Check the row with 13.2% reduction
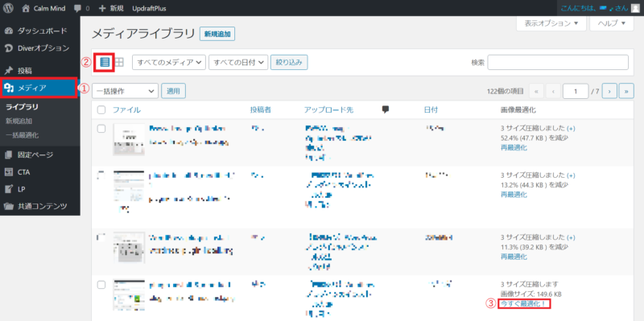 101,175
